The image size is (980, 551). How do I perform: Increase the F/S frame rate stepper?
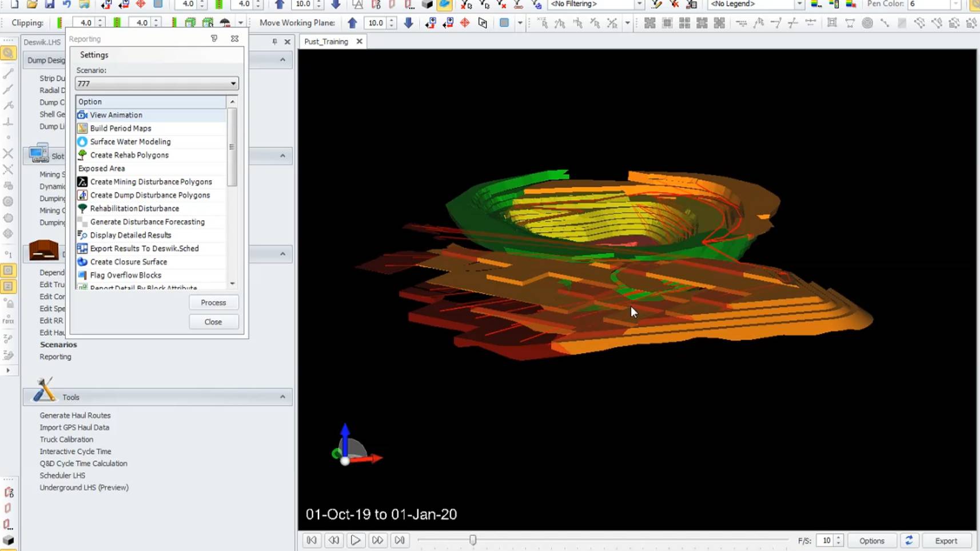[x=838, y=538]
